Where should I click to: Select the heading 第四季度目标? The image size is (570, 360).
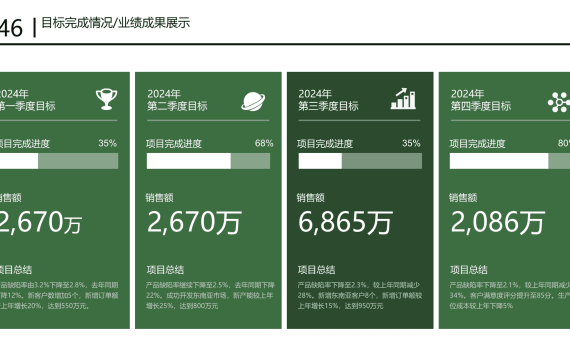pos(481,106)
